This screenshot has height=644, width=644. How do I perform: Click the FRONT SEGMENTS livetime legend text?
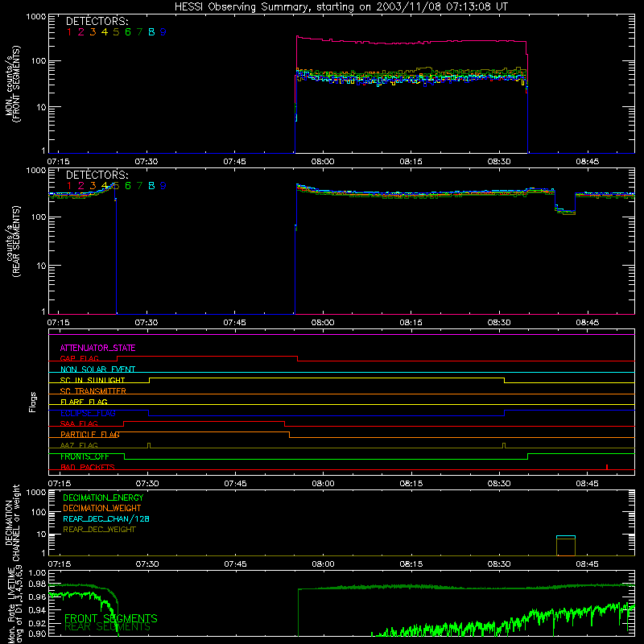(x=111, y=618)
